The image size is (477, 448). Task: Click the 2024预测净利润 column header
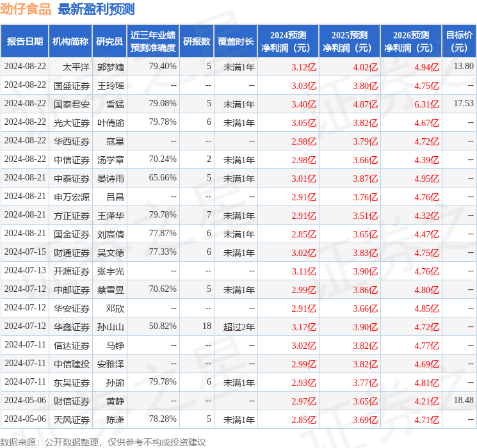tap(288, 41)
